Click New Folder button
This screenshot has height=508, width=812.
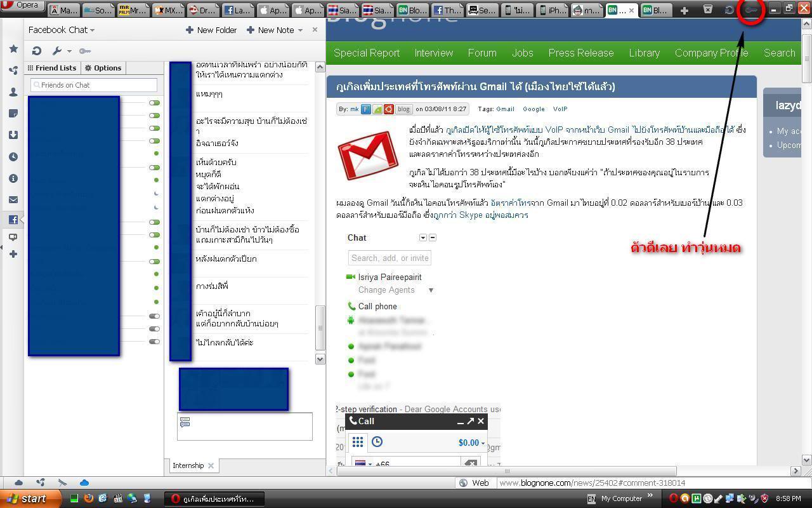point(211,30)
